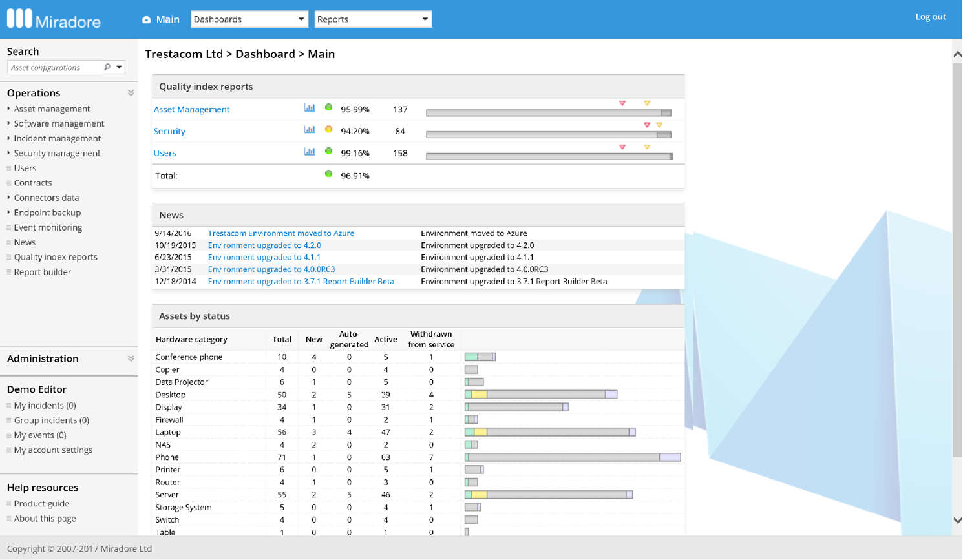Image resolution: width=963 pixels, height=560 pixels.
Task: Click the Security yellow status indicator
Action: pyautogui.click(x=328, y=130)
